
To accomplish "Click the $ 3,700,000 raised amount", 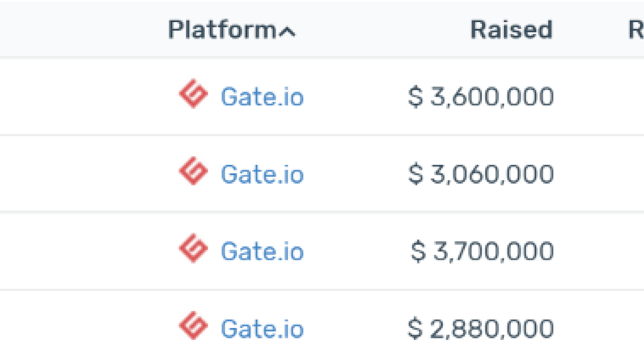I will click(x=482, y=251).
